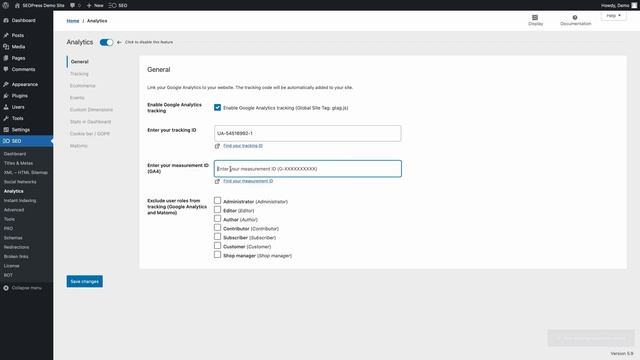Open Social Networks submenu item
Viewport: 640px width, 360px height.
[20, 182]
